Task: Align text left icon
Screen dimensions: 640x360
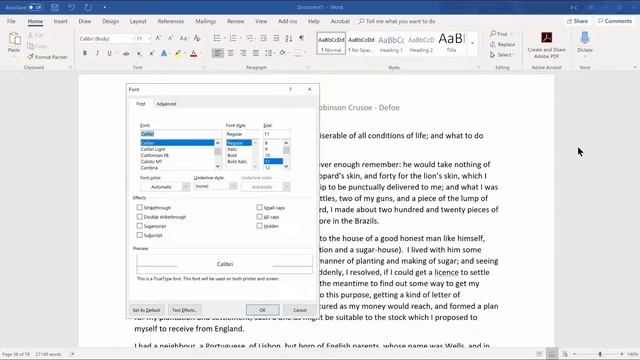Action: [x=218, y=53]
